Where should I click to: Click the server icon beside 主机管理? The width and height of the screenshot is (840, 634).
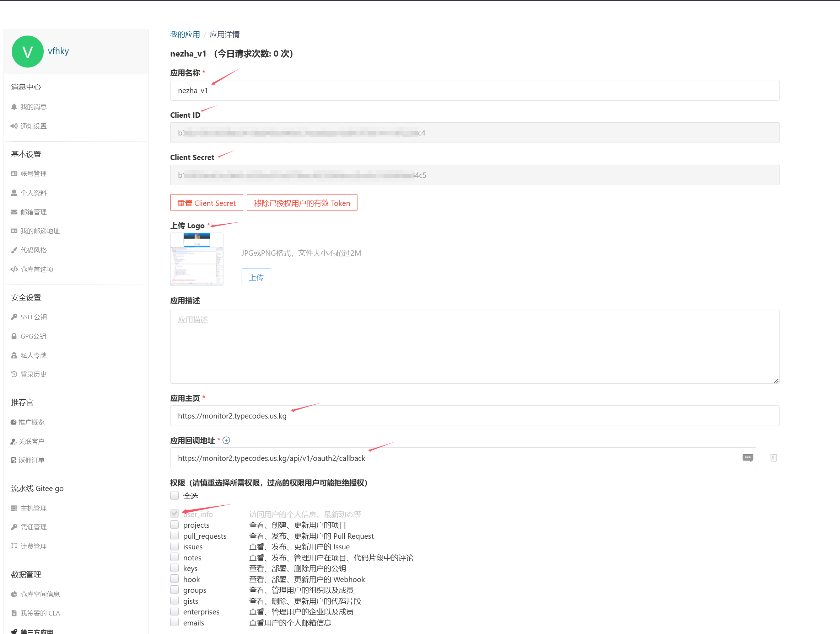click(14, 508)
